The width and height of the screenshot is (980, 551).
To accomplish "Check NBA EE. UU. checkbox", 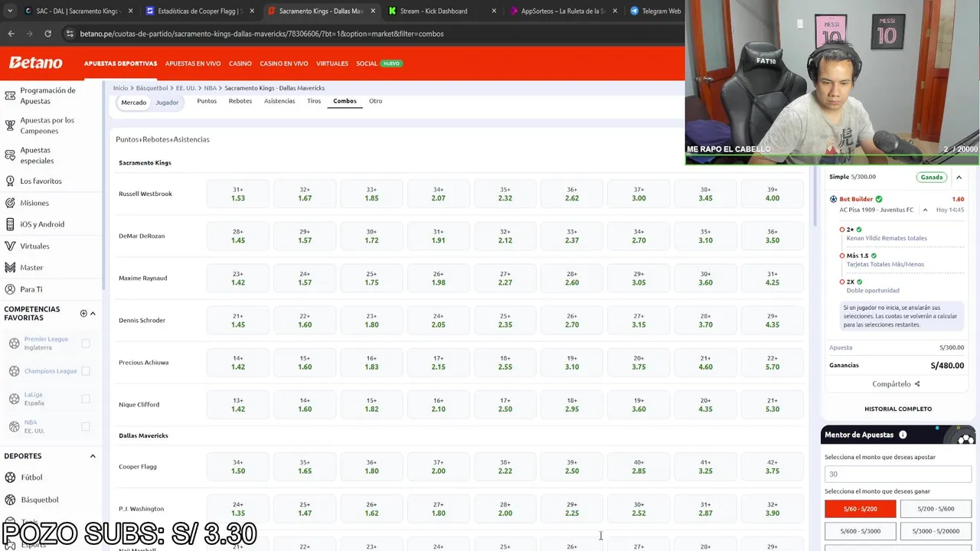I will (86, 426).
